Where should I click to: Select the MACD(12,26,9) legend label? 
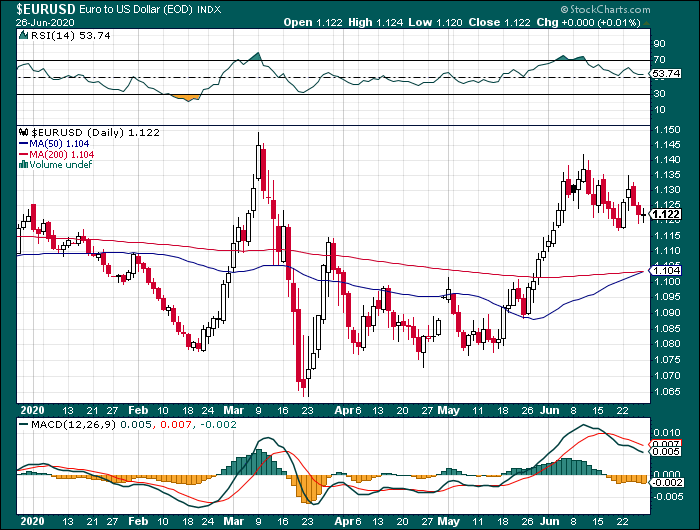coord(73,424)
